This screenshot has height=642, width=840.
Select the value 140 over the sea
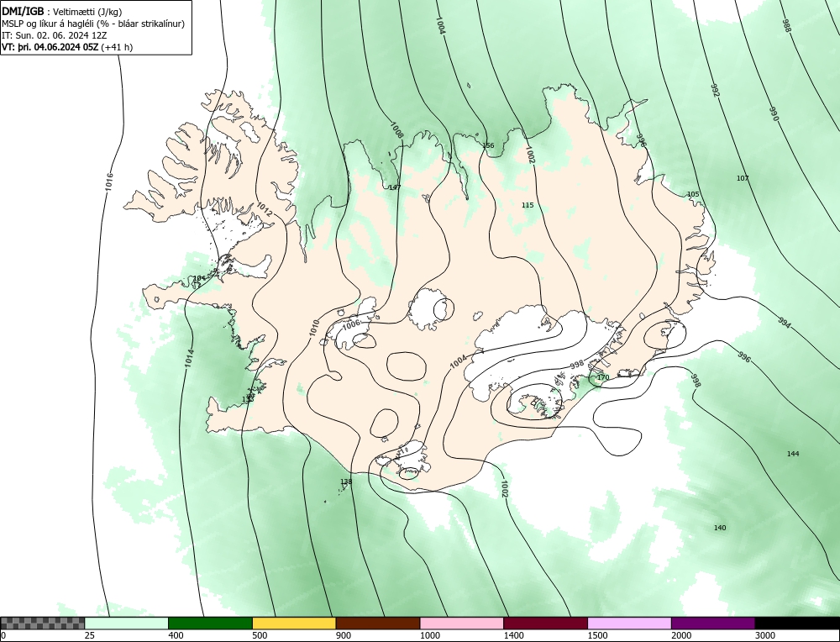coord(720,528)
